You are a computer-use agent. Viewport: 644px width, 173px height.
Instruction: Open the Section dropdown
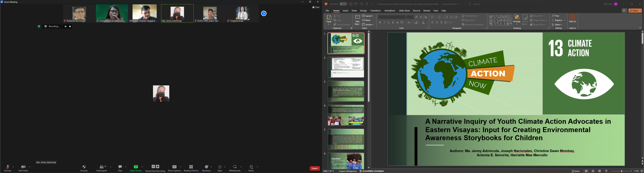tap(368, 25)
